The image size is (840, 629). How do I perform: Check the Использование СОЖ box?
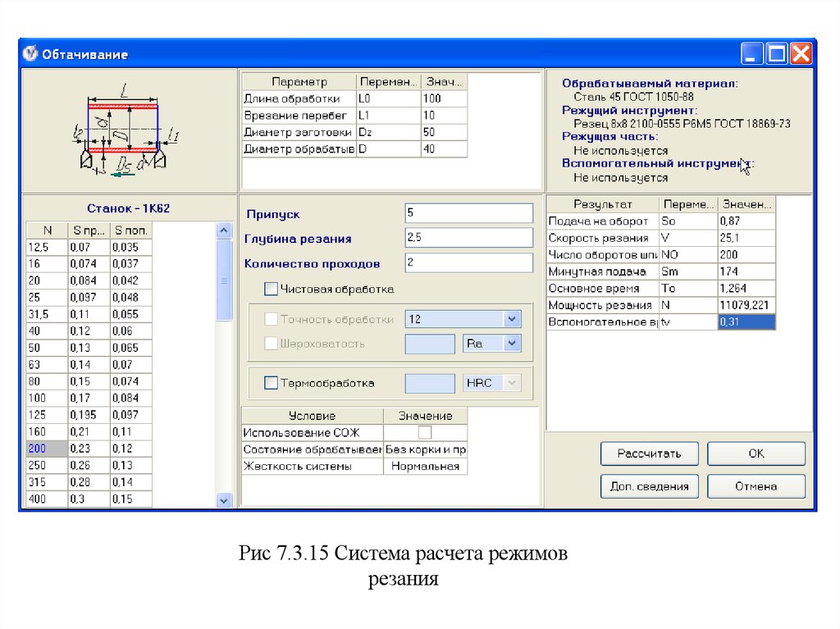425,432
